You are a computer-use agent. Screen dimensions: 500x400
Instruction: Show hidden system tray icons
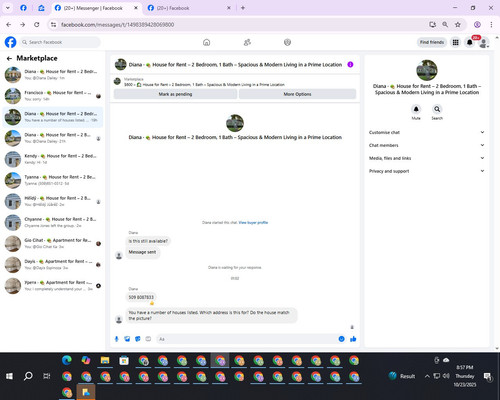point(427,376)
